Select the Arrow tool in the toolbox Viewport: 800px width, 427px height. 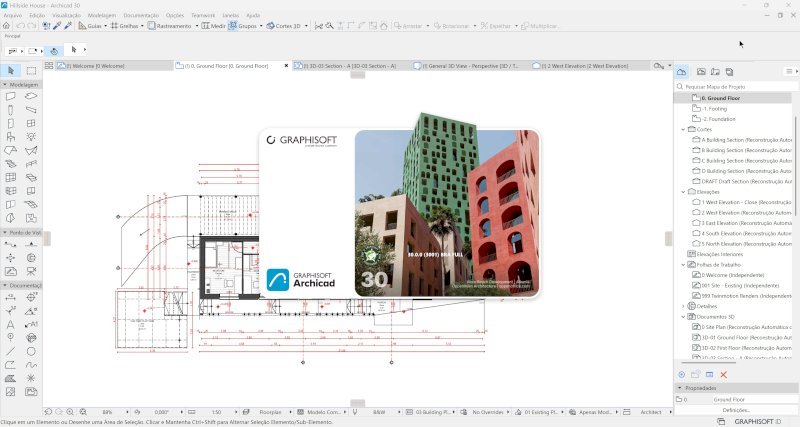11,71
